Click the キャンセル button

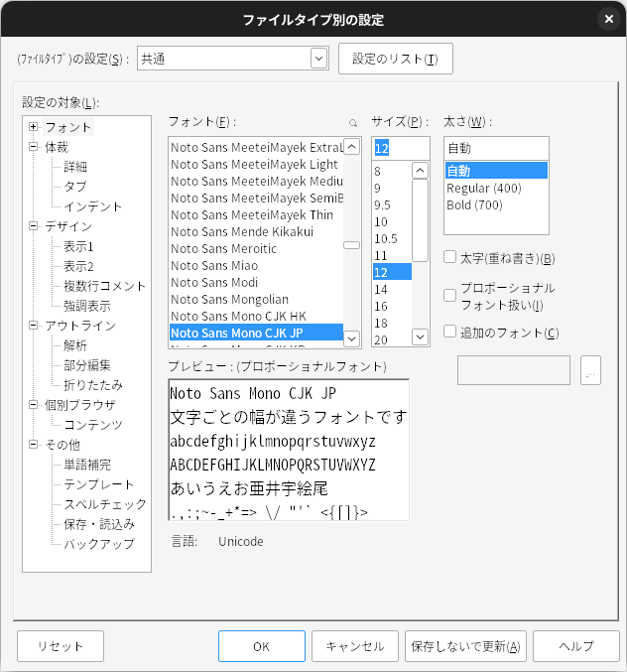click(x=355, y=646)
